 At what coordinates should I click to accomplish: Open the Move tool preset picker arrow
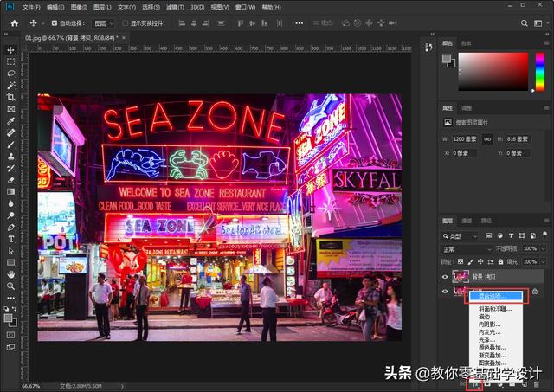coord(42,23)
